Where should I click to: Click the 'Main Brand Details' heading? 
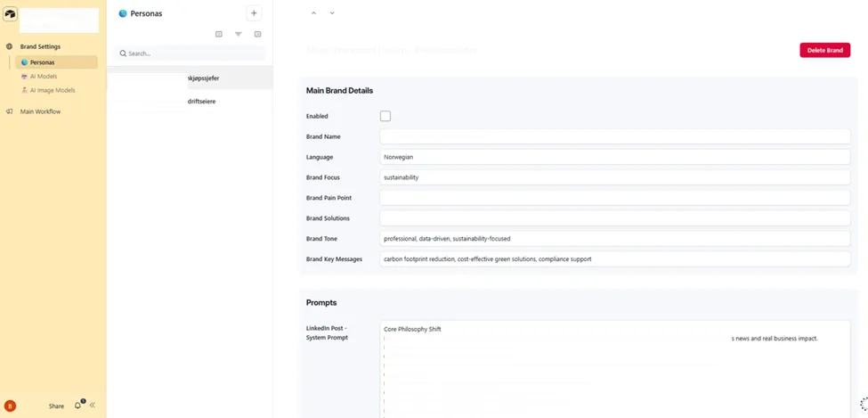[339, 90]
